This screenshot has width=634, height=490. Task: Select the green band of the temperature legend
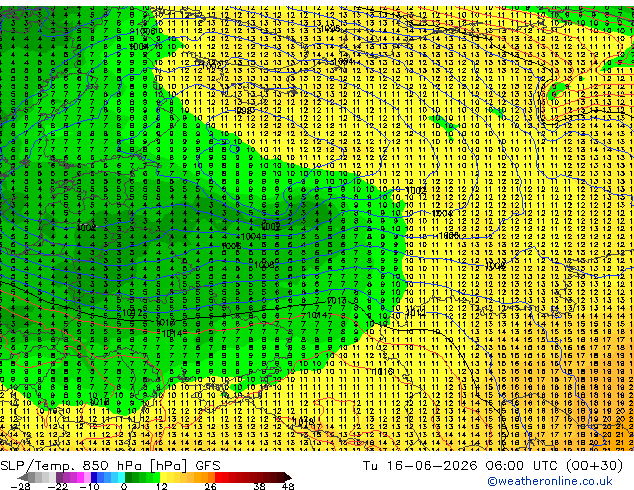click(142, 477)
